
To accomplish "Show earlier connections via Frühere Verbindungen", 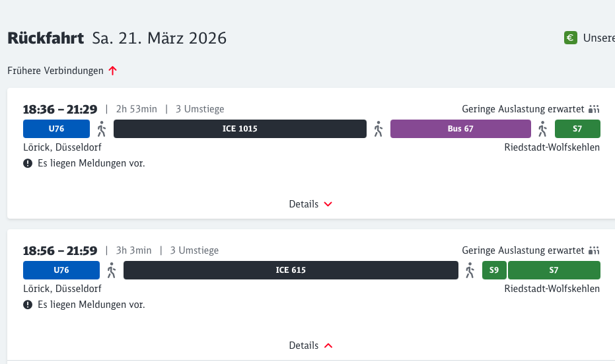I will [x=55, y=71].
